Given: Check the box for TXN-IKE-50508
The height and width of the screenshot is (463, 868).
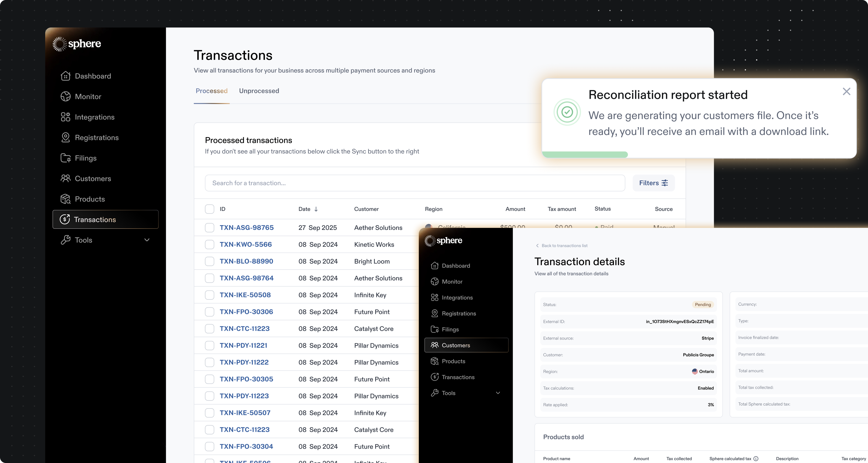Looking at the screenshot, I should point(210,295).
